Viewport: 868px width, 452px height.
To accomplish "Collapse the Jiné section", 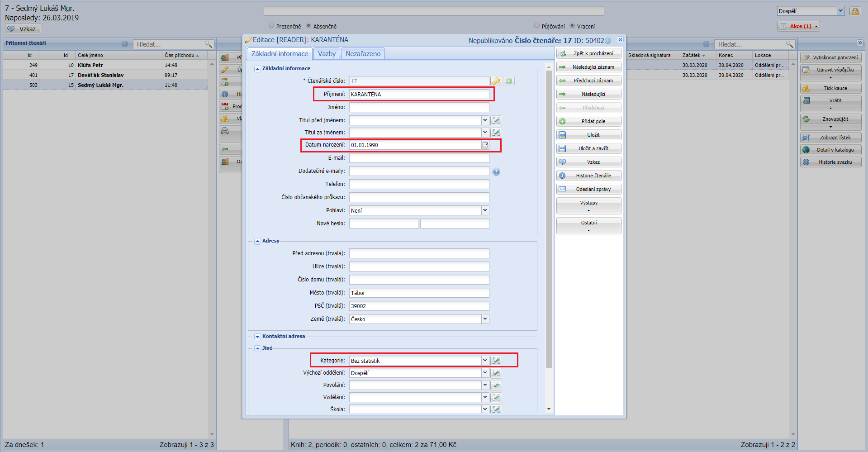I will 257,348.
